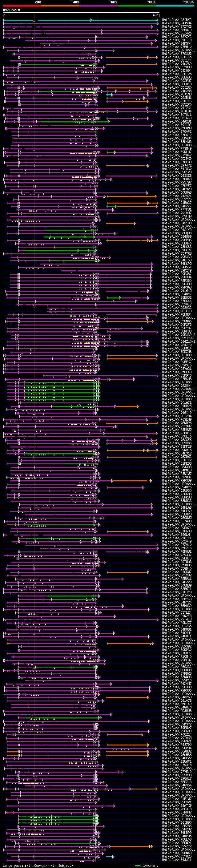Image resolution: width=197 pixels, height=868 pixels.
Task: Open hit UniRef100_B0BN43
Action: (x=177, y=853)
